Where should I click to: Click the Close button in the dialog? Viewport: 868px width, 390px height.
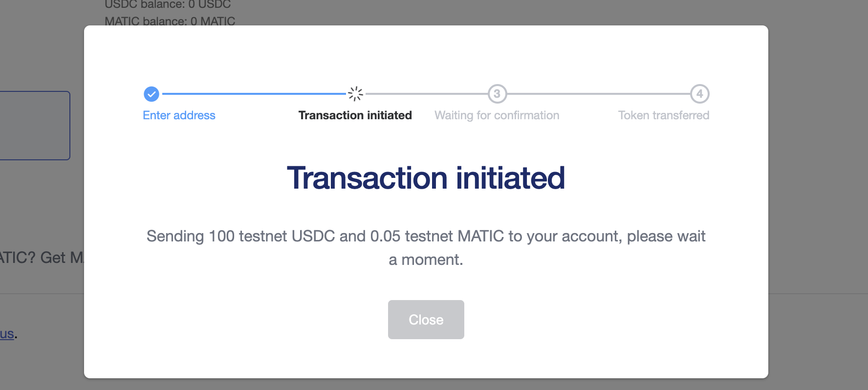pyautogui.click(x=426, y=320)
